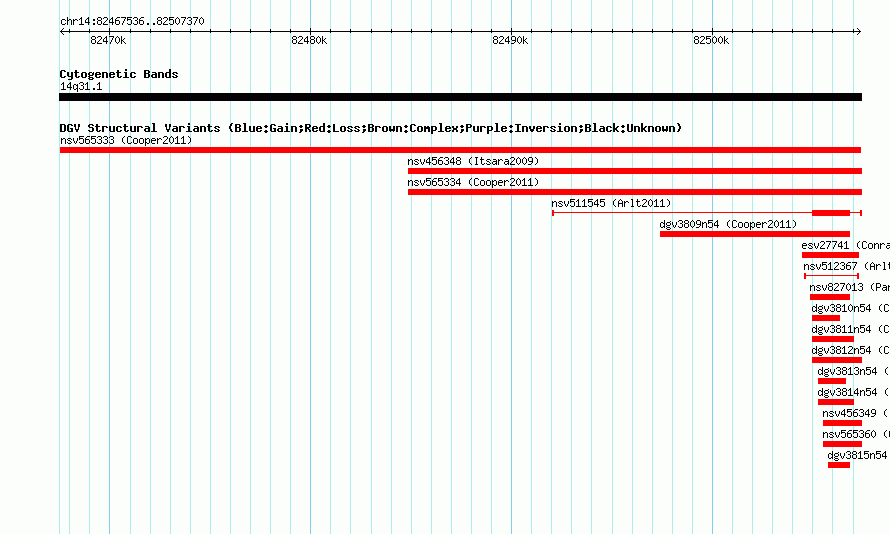Open the dgv3812n54 label
Image resolution: width=890 pixels, height=534 pixels.
[850, 350]
